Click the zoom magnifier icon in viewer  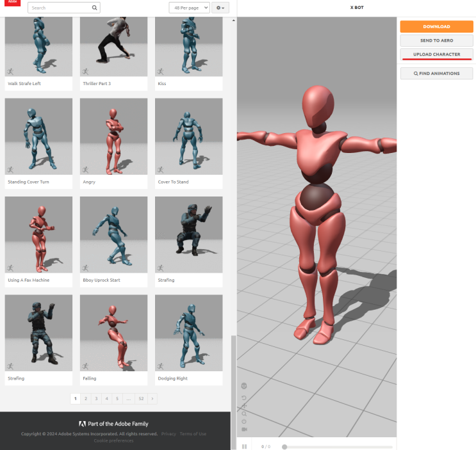[x=244, y=414]
